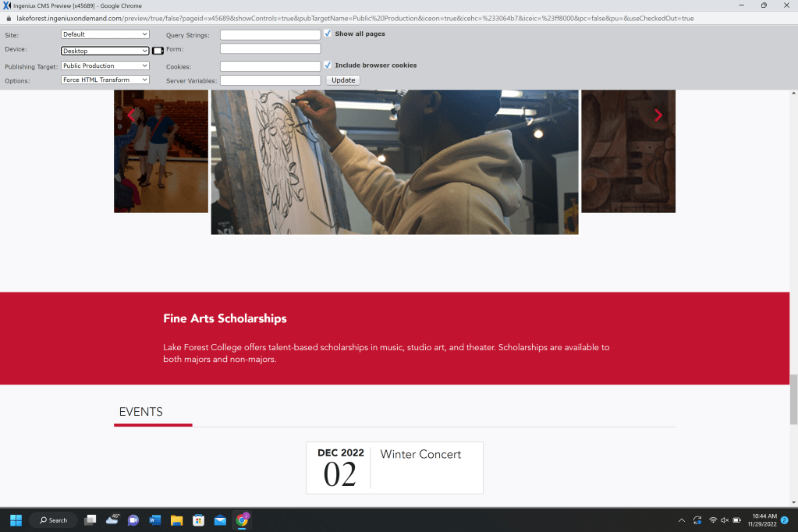The height and width of the screenshot is (532, 798).
Task: Open the Device dropdown showing Desktop
Action: coord(105,51)
